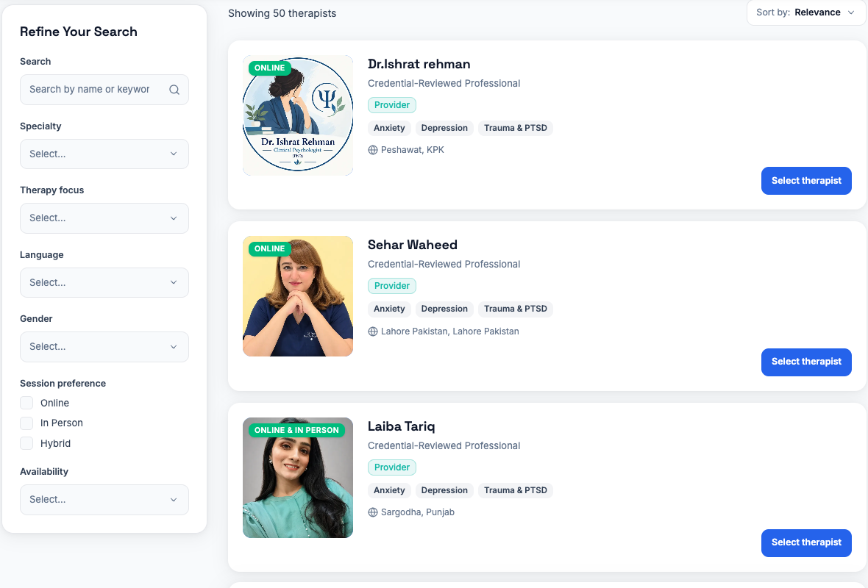Viewport: 868px width, 588px height.
Task: Expand the Language select menu
Action: [x=104, y=283]
